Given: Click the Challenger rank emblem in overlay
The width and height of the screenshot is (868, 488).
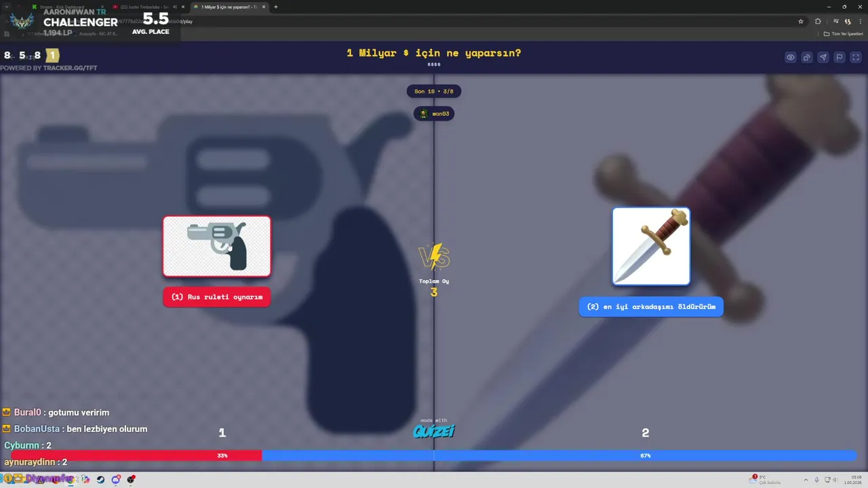Looking at the screenshot, I should 22,21.
